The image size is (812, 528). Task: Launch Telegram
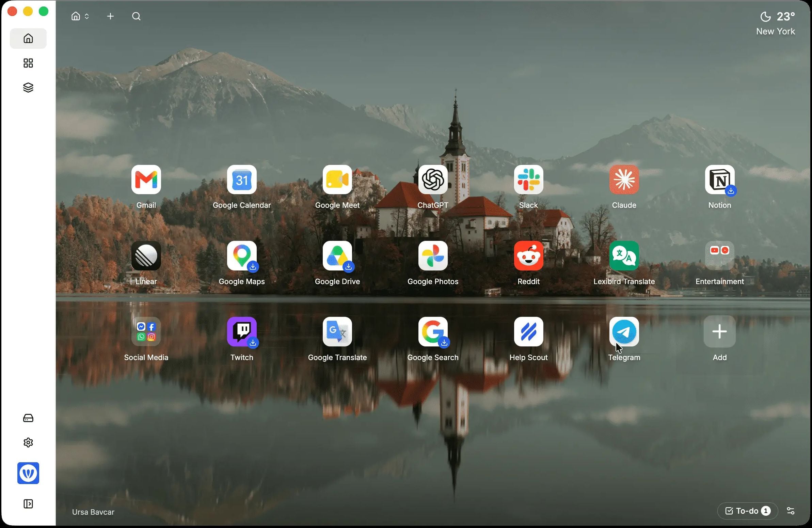624,332
